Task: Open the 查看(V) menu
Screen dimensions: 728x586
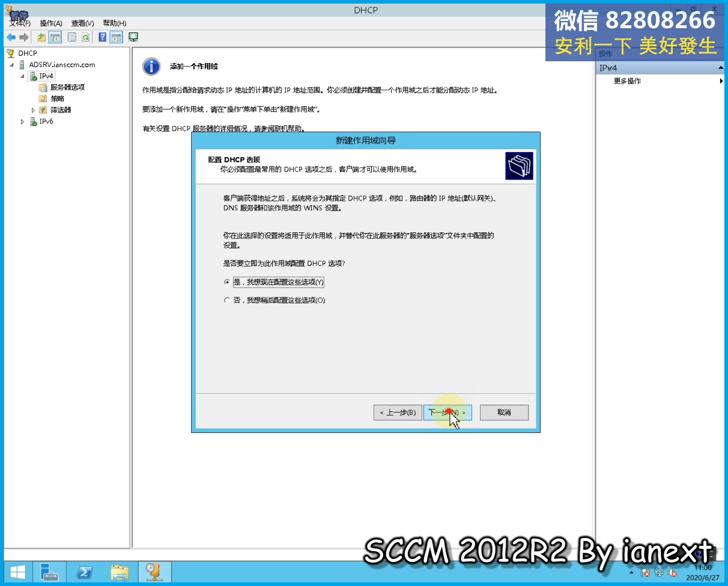Action: (x=83, y=23)
